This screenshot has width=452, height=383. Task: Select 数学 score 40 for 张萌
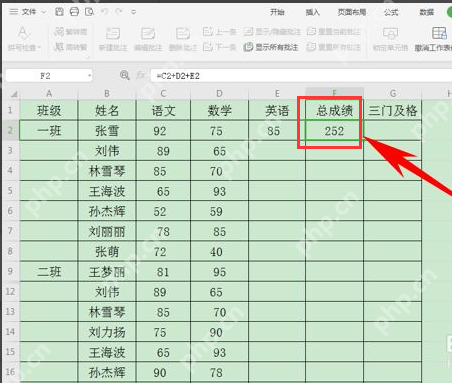219,252
